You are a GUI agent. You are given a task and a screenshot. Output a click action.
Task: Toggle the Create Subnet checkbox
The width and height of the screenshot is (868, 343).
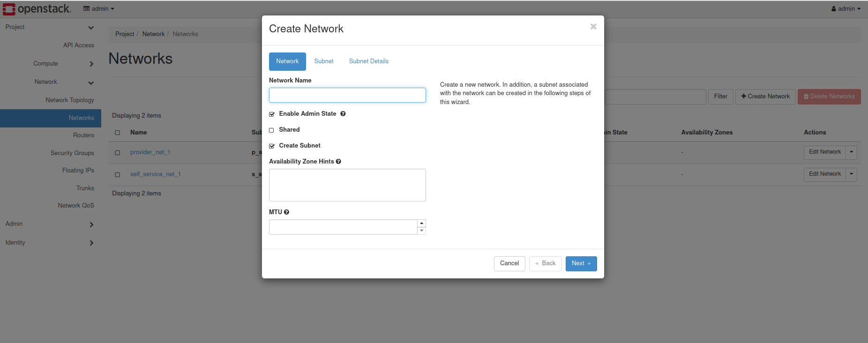point(272,146)
